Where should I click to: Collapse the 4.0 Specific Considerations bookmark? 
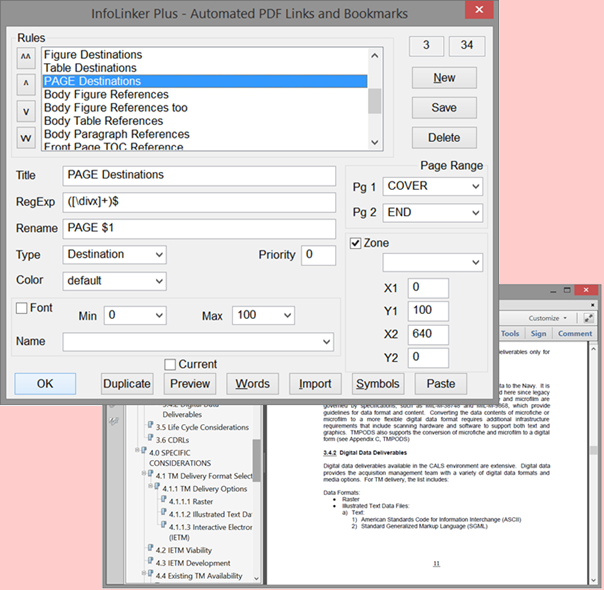pos(137,450)
